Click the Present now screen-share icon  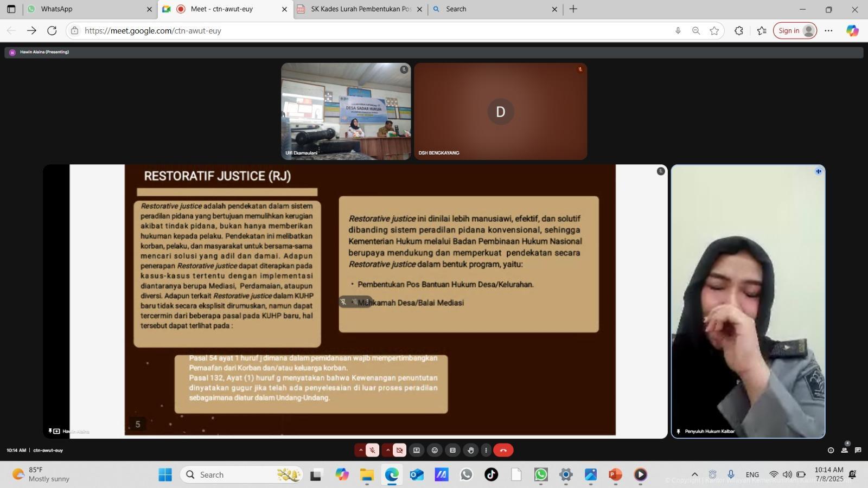point(417,450)
